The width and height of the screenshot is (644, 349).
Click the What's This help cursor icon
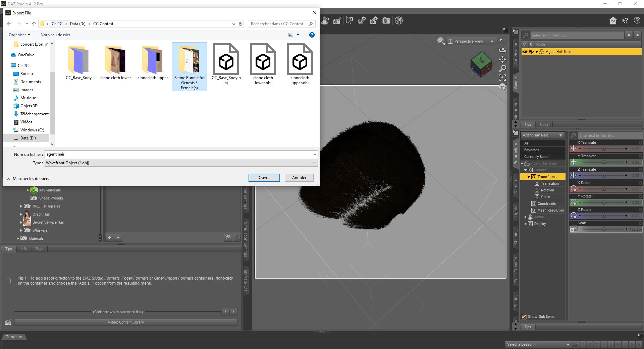[625, 21]
